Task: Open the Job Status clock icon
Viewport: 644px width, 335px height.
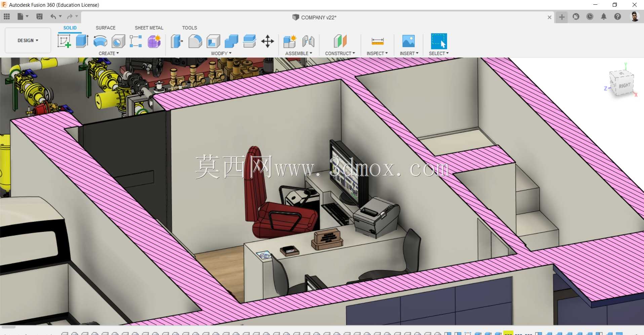Action: point(590,16)
